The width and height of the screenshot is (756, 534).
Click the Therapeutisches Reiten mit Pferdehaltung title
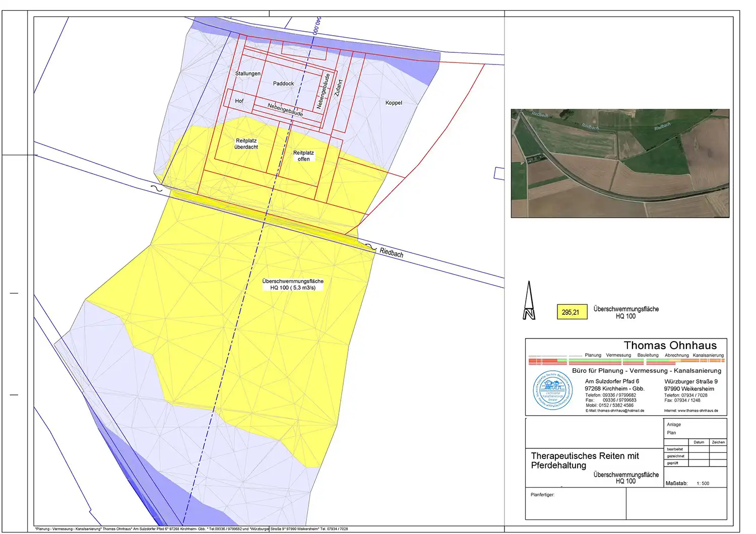[585, 460]
